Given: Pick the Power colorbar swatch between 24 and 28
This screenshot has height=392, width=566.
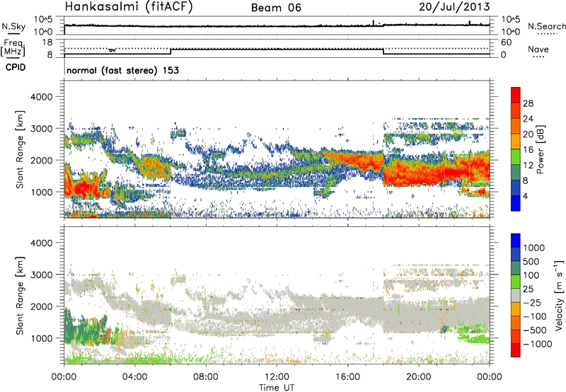Looking at the screenshot, I should pos(516,110).
